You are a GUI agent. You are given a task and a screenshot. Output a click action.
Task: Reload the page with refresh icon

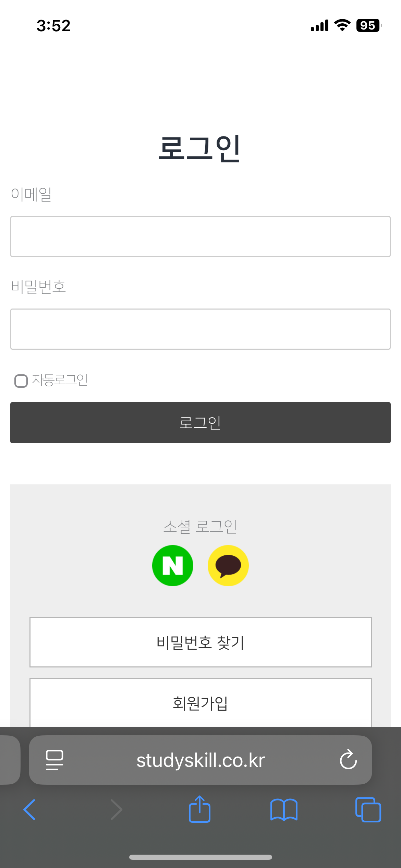tap(348, 760)
